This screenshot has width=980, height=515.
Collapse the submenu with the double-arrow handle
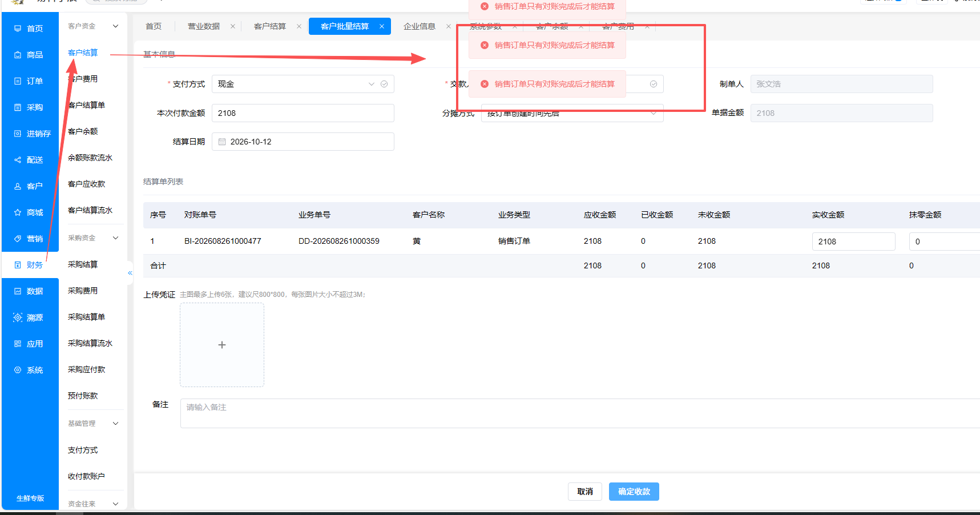130,273
